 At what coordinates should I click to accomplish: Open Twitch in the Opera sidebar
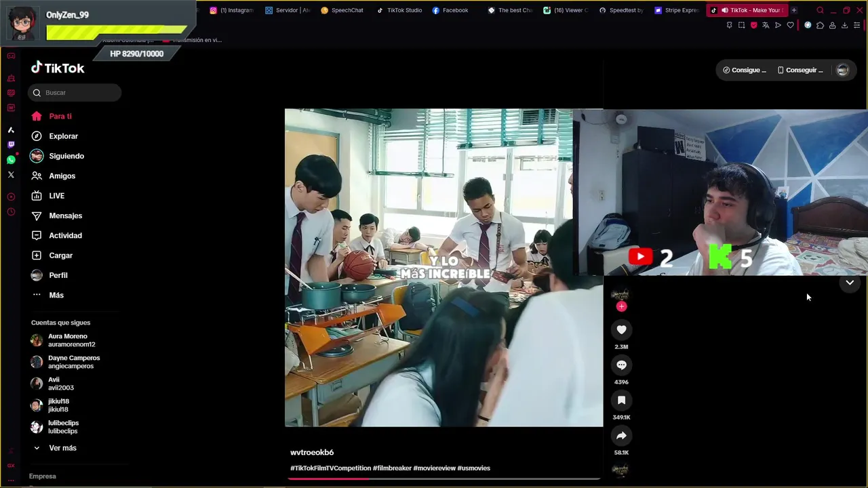[x=11, y=144]
